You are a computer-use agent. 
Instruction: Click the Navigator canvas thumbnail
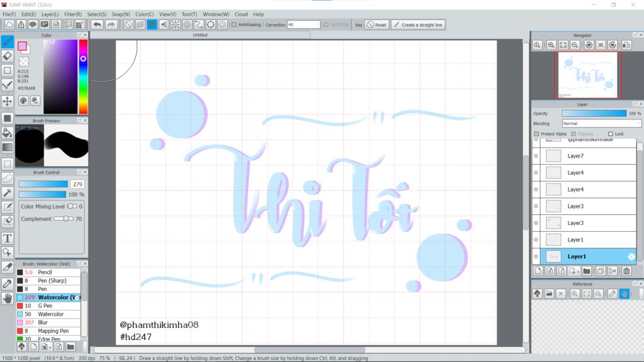(587, 75)
